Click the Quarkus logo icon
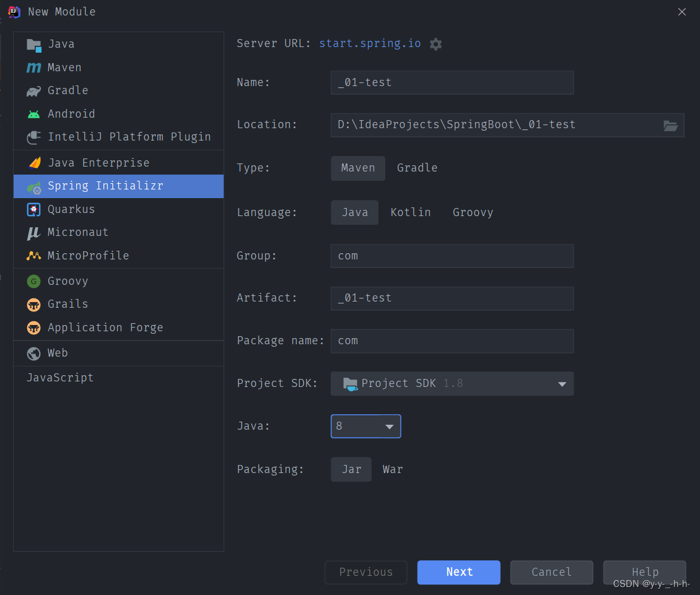This screenshot has width=700, height=595. click(x=33, y=209)
